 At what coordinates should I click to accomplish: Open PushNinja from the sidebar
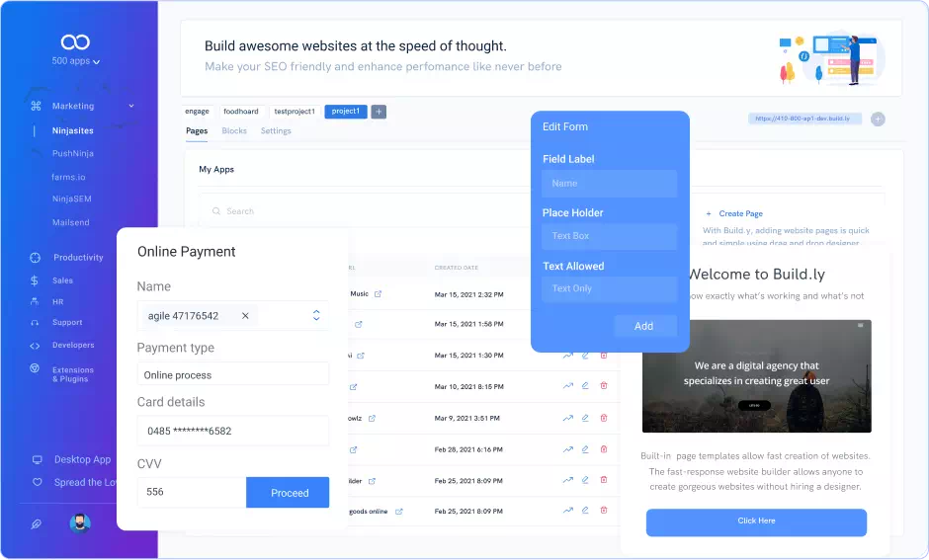click(73, 154)
